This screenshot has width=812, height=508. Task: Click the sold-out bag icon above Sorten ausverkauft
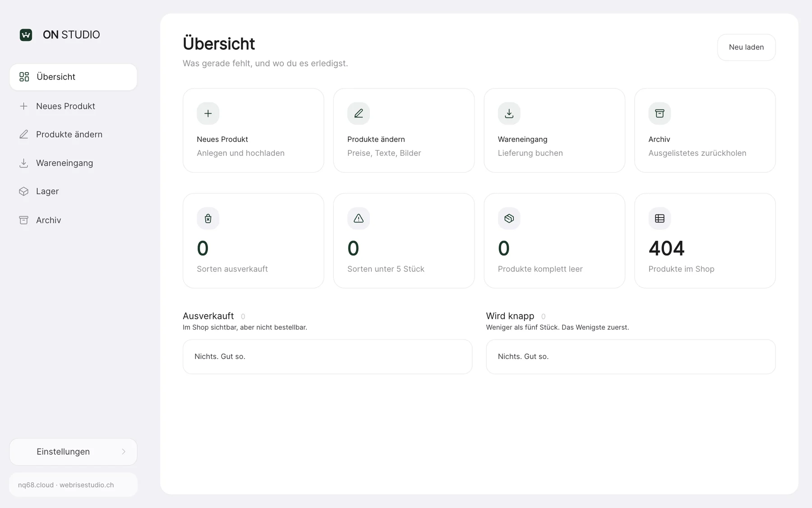coord(208,219)
